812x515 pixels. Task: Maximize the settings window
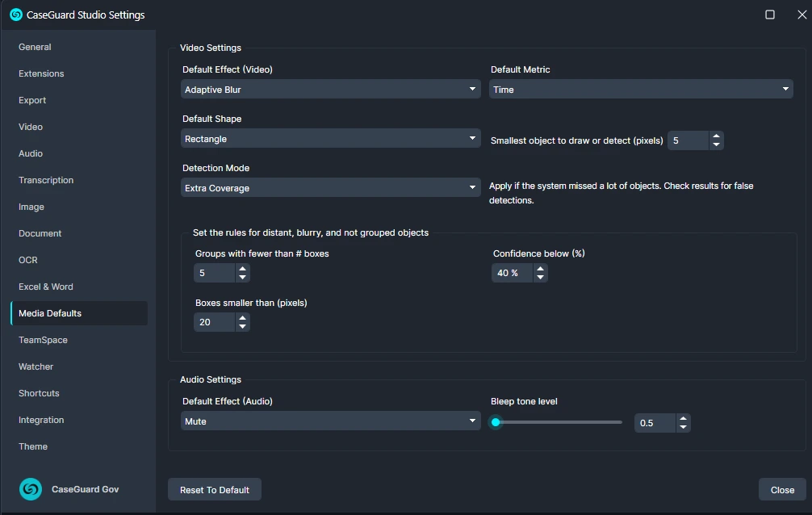point(770,15)
